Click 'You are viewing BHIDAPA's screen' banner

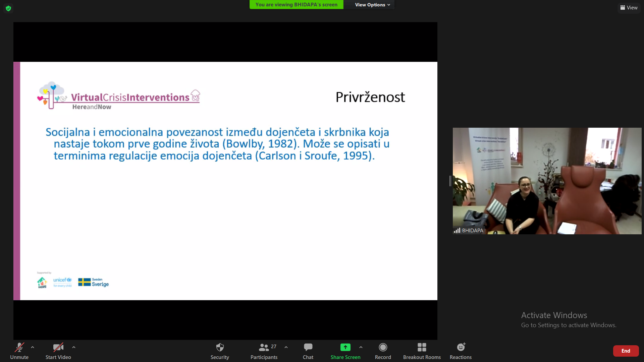click(296, 5)
